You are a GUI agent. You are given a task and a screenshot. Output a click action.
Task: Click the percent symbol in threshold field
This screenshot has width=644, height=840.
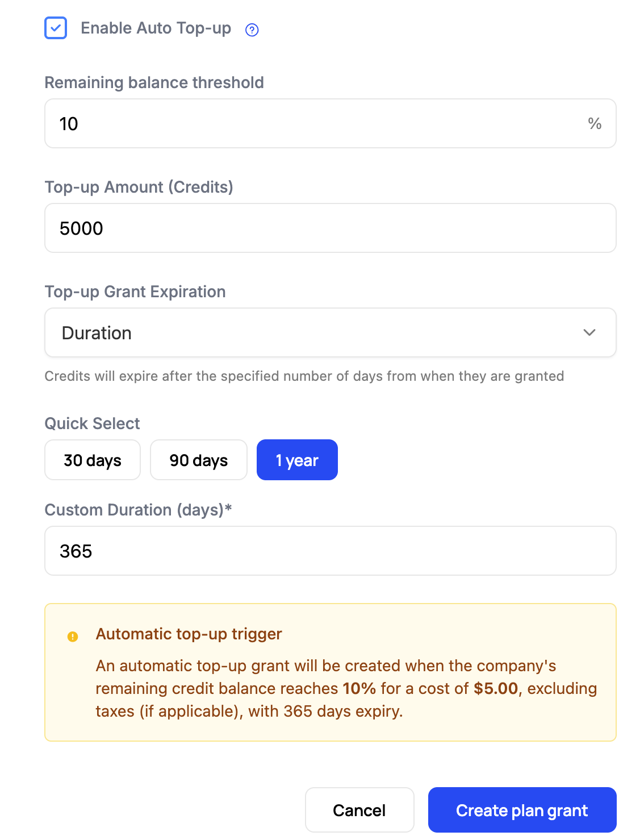[x=595, y=123]
